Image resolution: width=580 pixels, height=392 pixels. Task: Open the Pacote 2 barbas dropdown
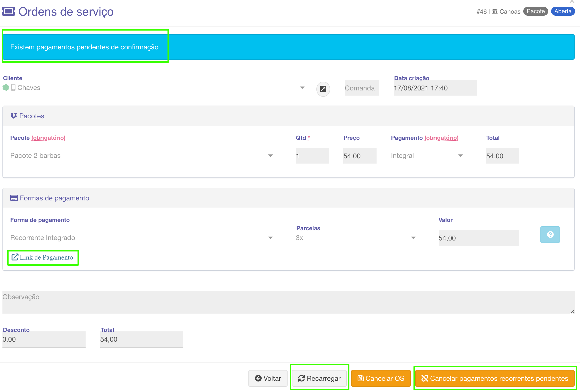(x=270, y=155)
